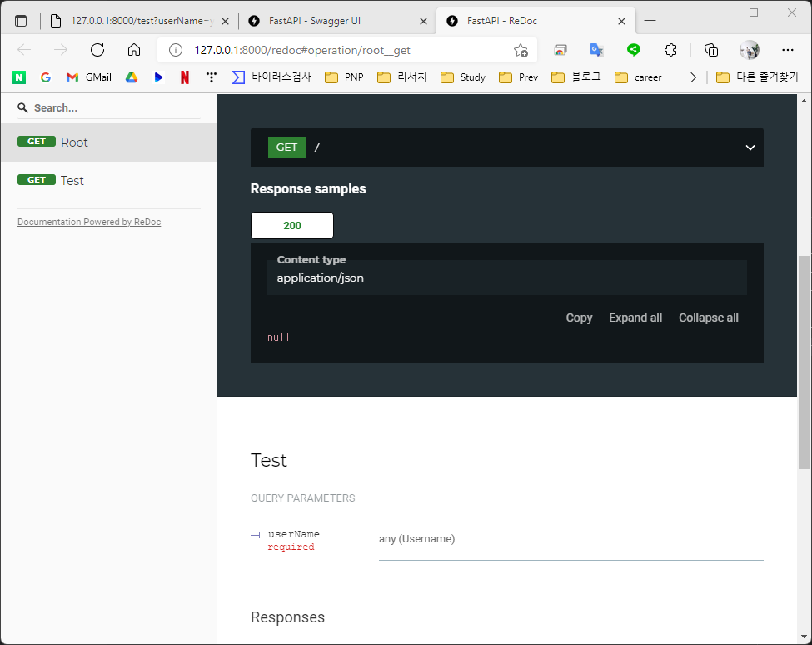The width and height of the screenshot is (812, 645).
Task: Click the ellipsis settings icon
Action: tap(788, 50)
